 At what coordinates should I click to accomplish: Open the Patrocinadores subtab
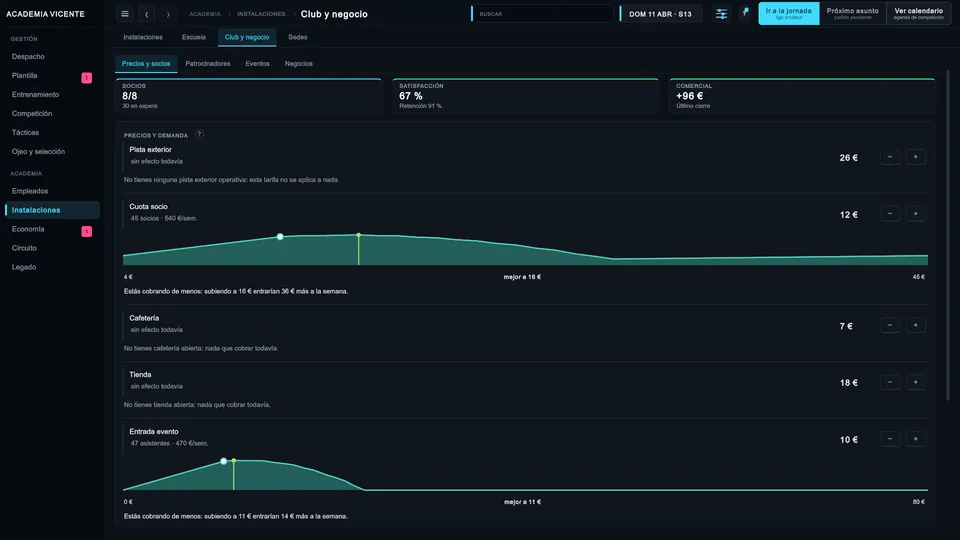click(208, 64)
